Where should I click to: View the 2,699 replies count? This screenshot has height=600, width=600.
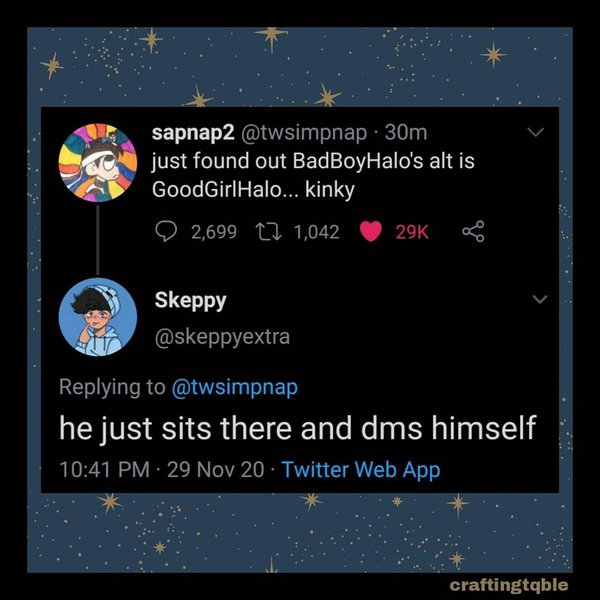point(213,232)
